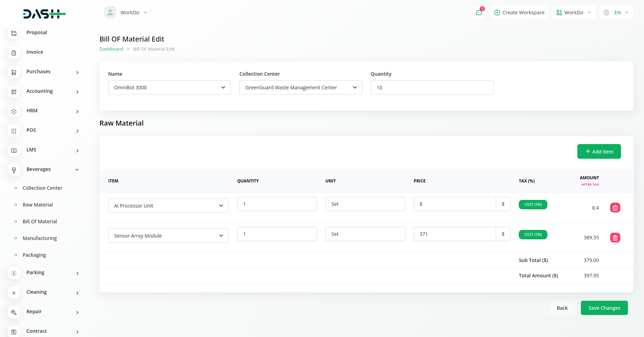Click the DASH logo

tap(44, 14)
